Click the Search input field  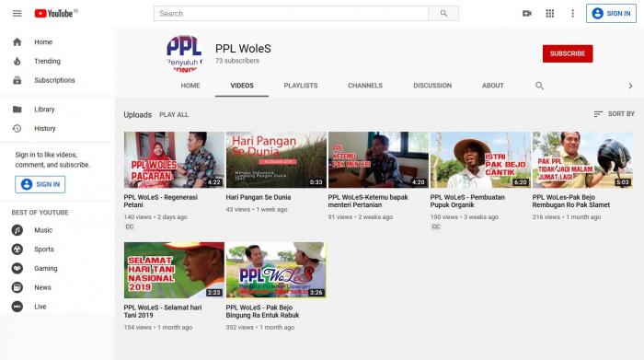coord(291,14)
